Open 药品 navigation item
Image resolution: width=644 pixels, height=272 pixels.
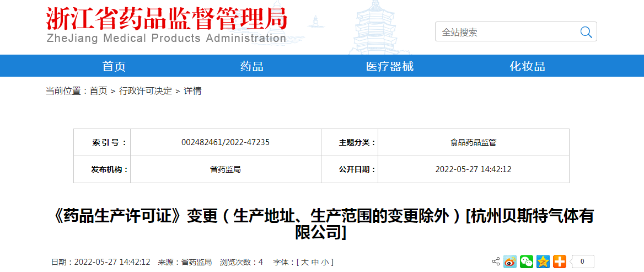coord(252,66)
